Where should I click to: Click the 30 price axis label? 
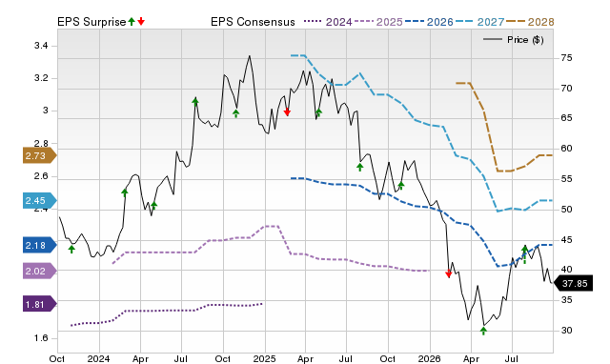[566, 330]
